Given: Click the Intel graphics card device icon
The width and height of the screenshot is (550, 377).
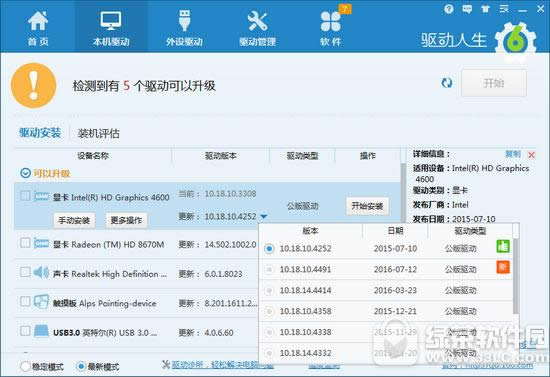Looking at the screenshot, I should coord(41,196).
